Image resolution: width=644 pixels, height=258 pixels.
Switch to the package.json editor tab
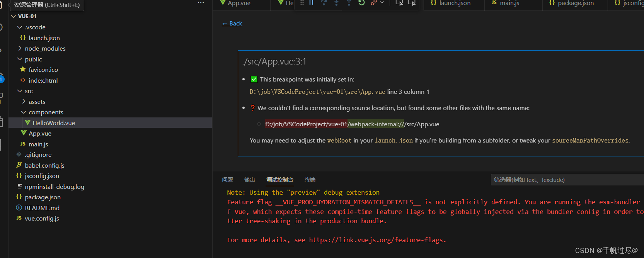click(x=575, y=3)
